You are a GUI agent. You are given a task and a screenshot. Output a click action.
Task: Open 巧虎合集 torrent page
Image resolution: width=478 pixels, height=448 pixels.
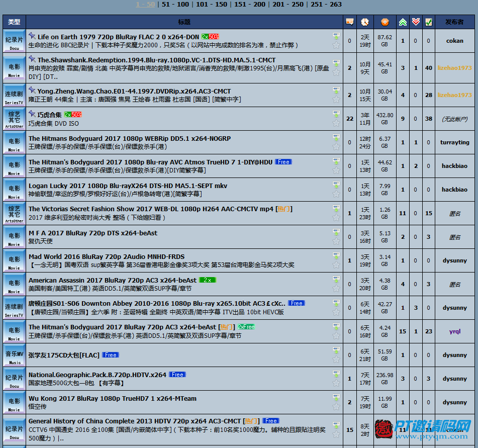coord(50,115)
